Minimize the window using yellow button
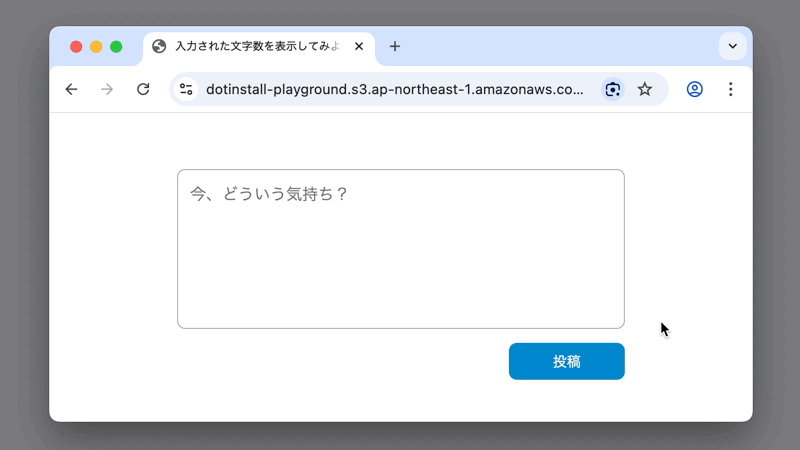Image resolution: width=800 pixels, height=450 pixels. coord(96,46)
